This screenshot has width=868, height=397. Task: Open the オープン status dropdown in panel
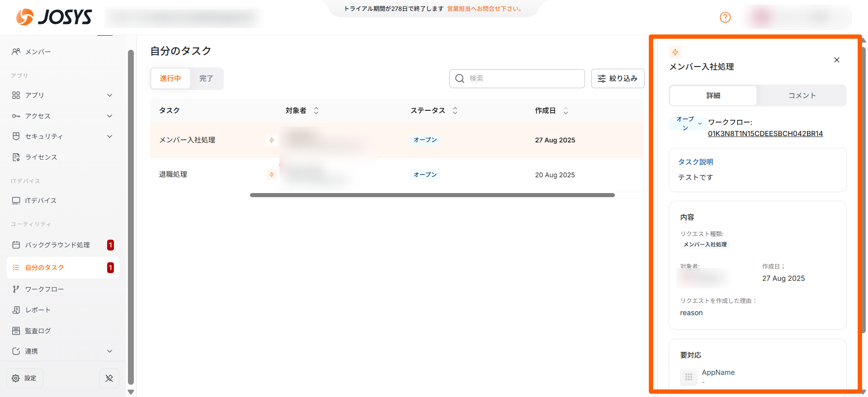point(688,123)
